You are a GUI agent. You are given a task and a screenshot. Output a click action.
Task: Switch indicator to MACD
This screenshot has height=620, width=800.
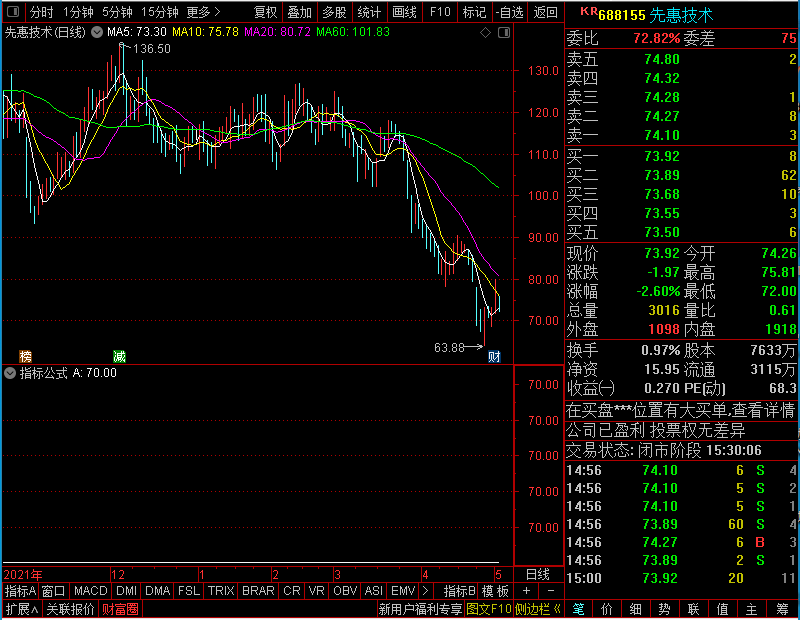coord(90,591)
